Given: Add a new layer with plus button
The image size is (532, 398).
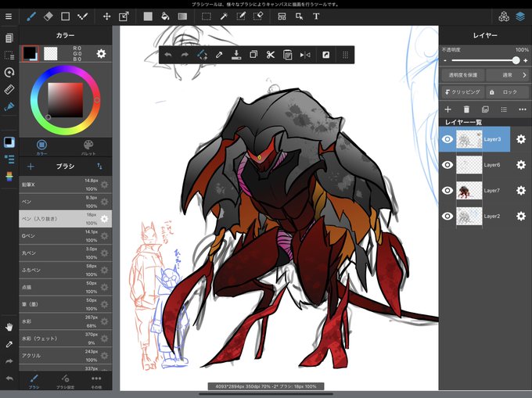Looking at the screenshot, I should [x=448, y=109].
